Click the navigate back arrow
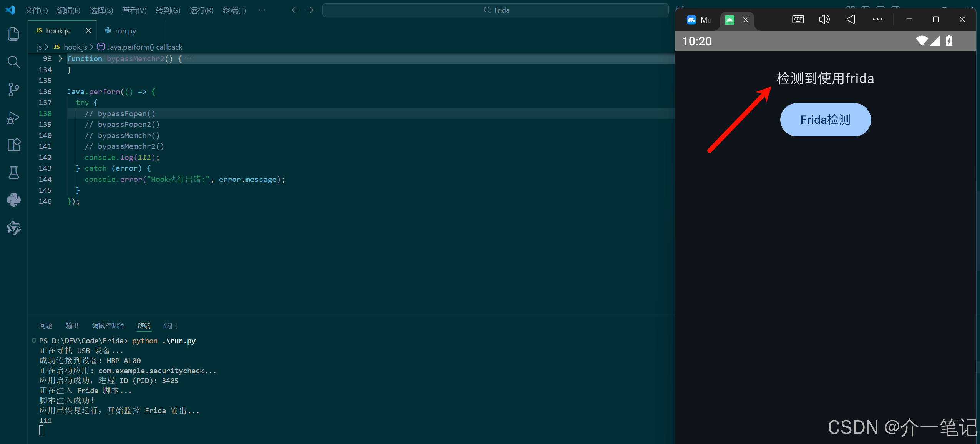The image size is (980, 444). [295, 10]
